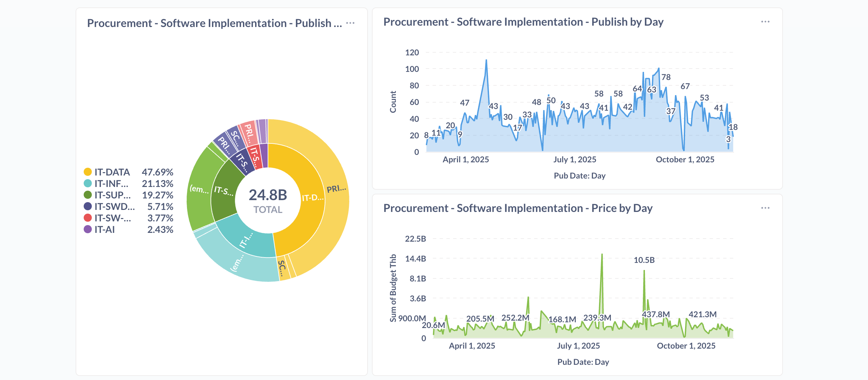Click truncated Publish donut card title
868x380 pixels.
click(214, 23)
